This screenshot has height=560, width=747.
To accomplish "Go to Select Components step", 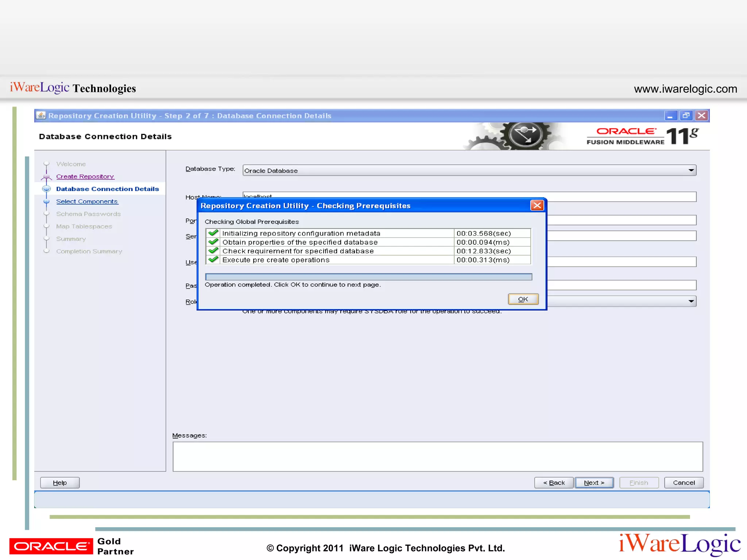I will pos(87,201).
